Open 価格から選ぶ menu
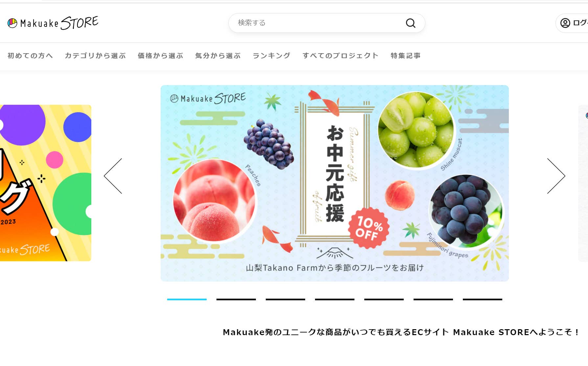 pos(160,56)
